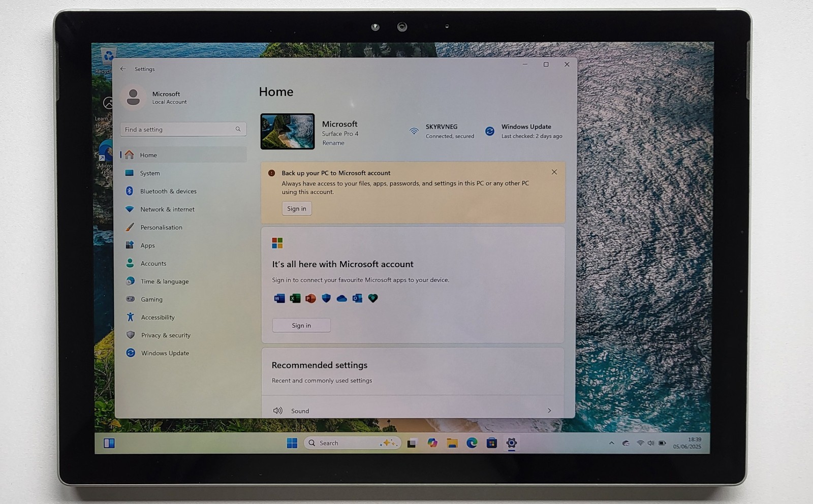Click the Rename link under Surface Pro 4
The width and height of the screenshot is (813, 504).
tap(333, 143)
